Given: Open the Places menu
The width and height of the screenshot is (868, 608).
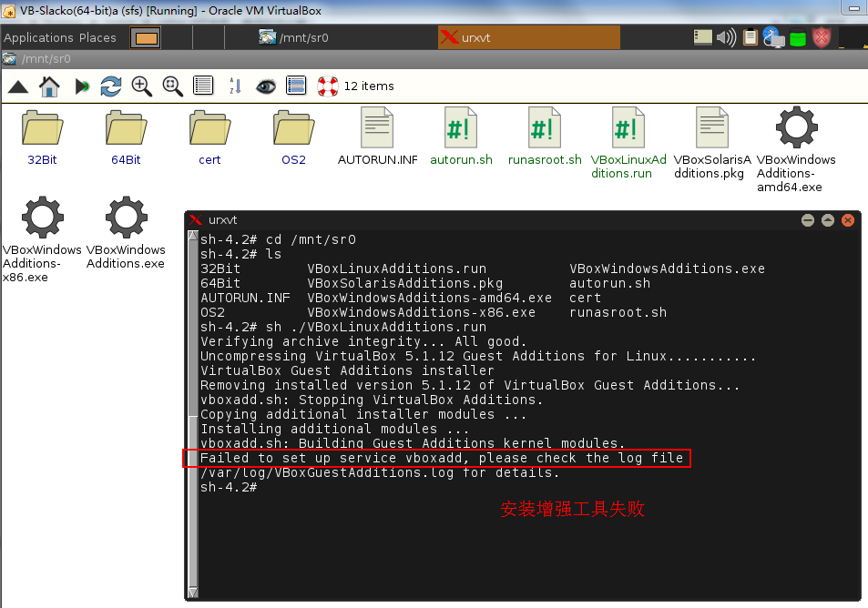Looking at the screenshot, I should pos(97,37).
